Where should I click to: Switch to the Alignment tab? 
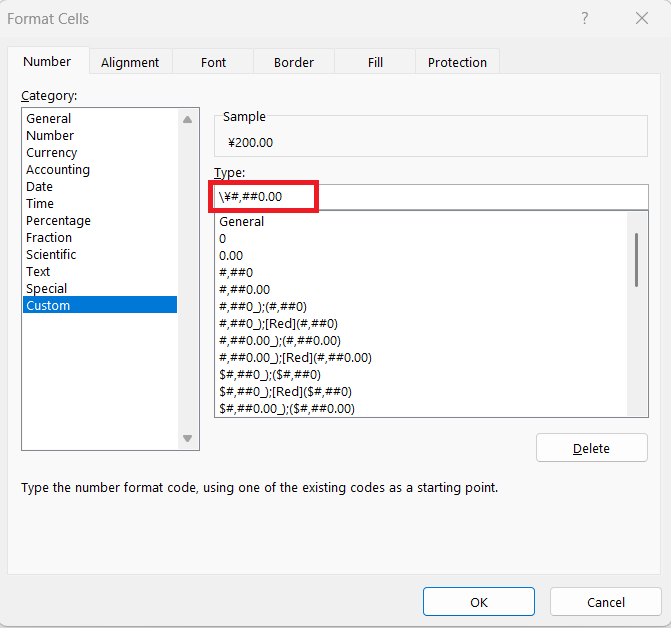130,62
